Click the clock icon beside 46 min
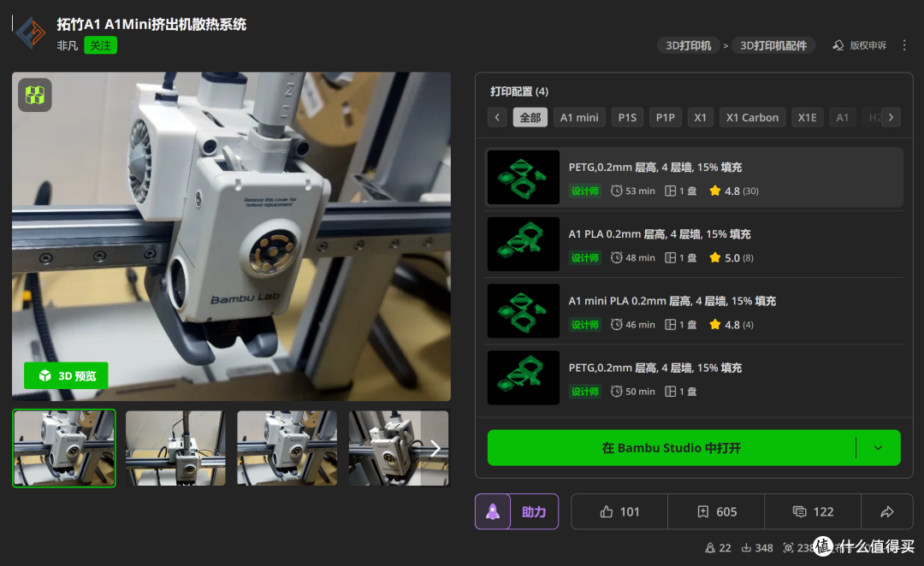Viewport: 924px width, 566px height. [x=616, y=325]
